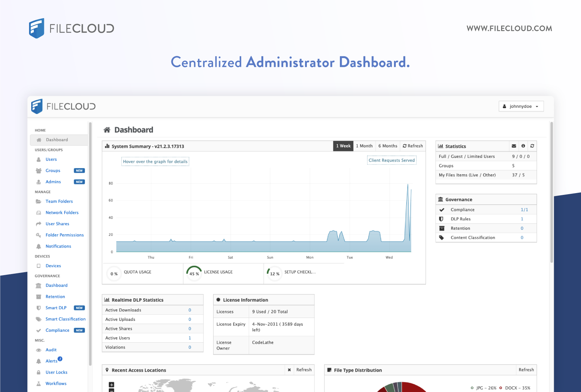This screenshot has width=581, height=392.
Task: Click the Content Classification count in Governance
Action: click(x=522, y=238)
